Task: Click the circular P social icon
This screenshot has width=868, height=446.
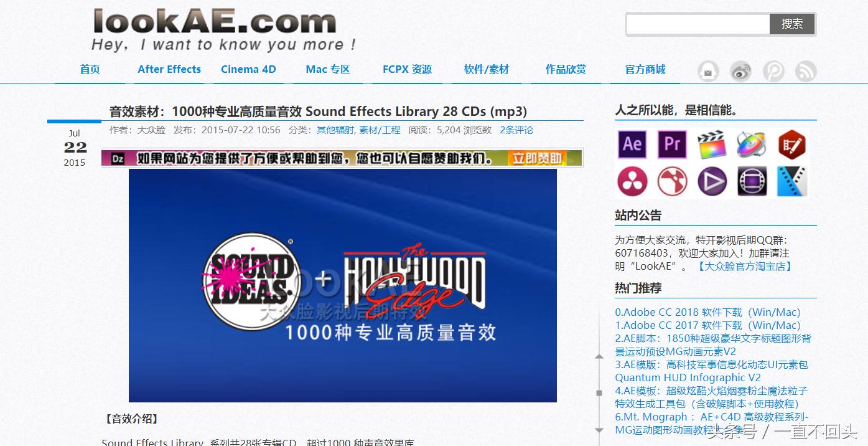Action: (773, 72)
